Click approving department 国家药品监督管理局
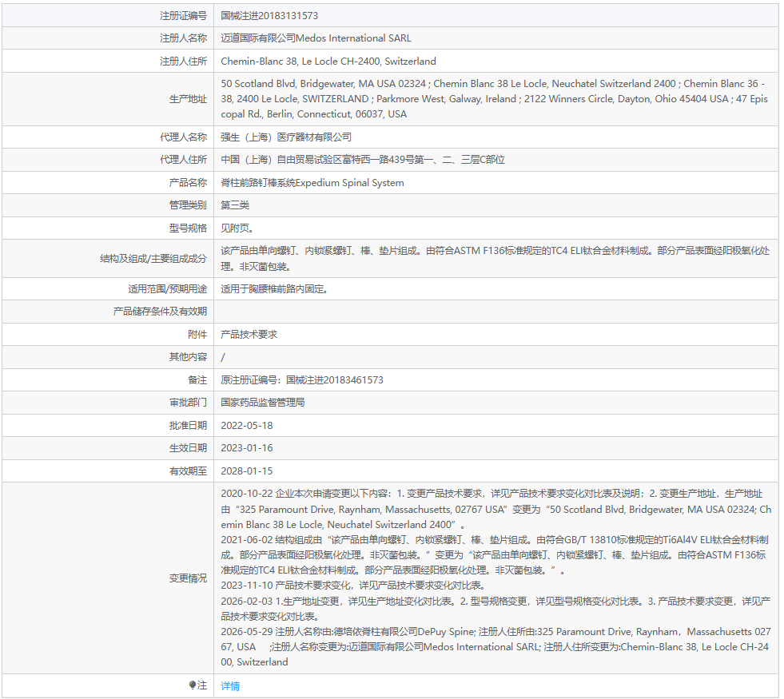 coord(263,402)
